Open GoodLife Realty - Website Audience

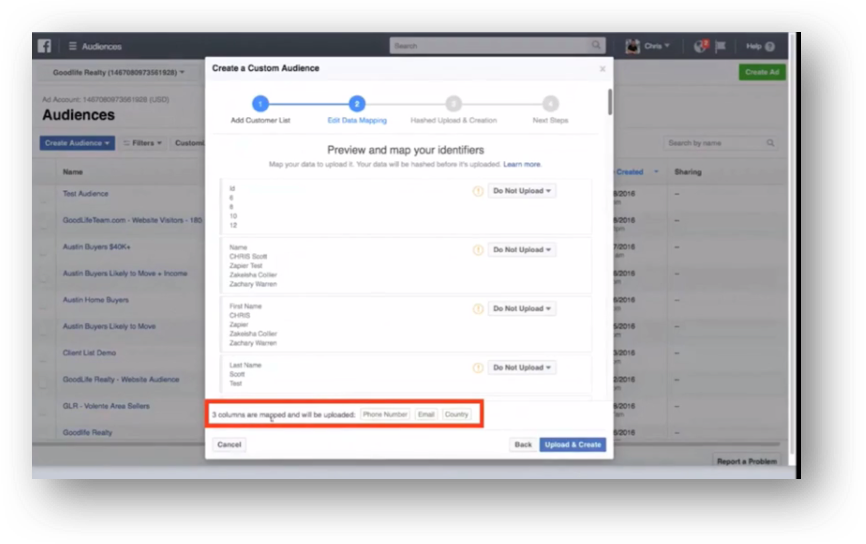click(121, 379)
